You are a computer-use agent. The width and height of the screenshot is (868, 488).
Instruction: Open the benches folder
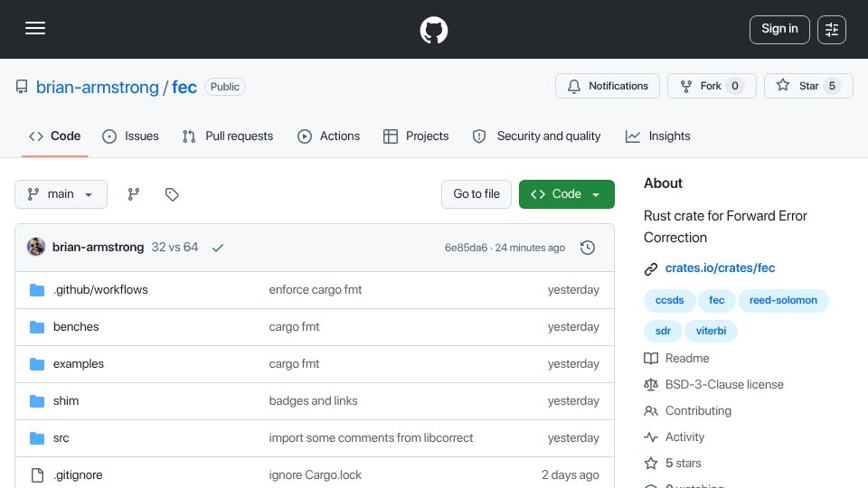point(76,326)
